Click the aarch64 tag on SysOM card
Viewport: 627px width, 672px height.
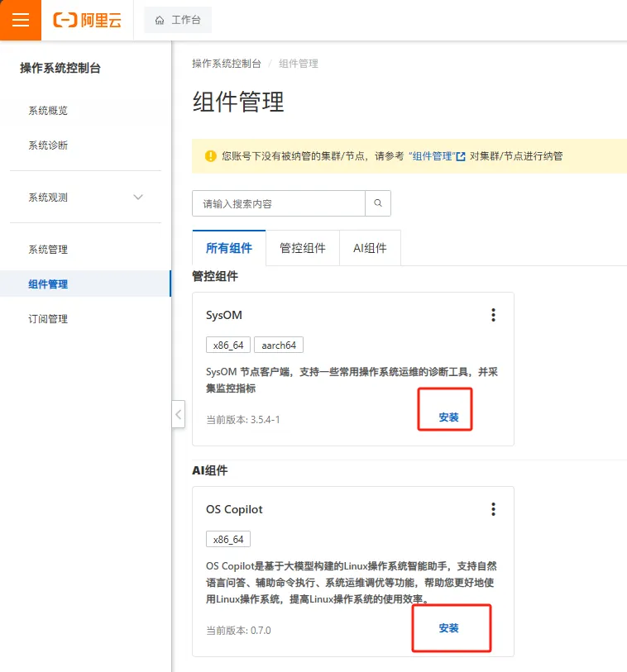279,345
